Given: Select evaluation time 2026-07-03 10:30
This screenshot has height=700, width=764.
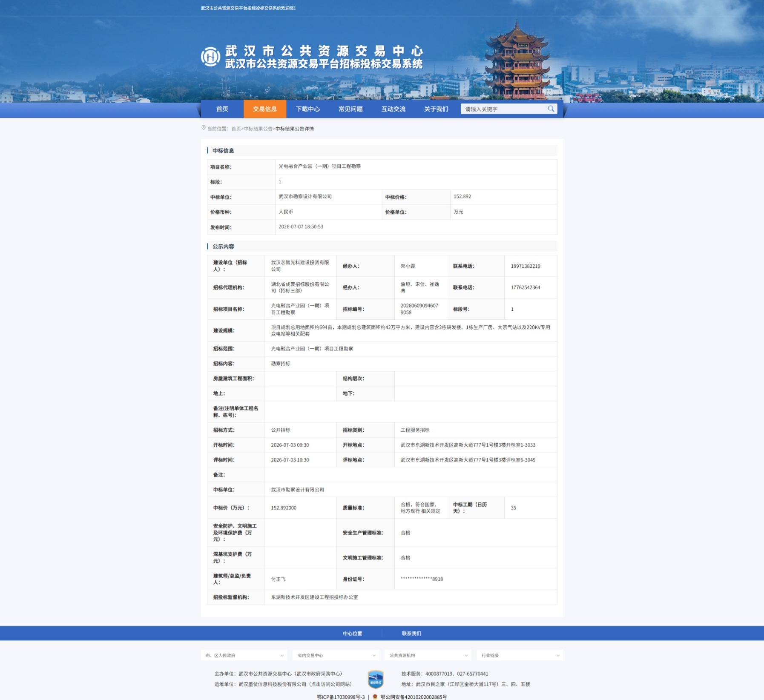Looking at the screenshot, I should coord(290,460).
